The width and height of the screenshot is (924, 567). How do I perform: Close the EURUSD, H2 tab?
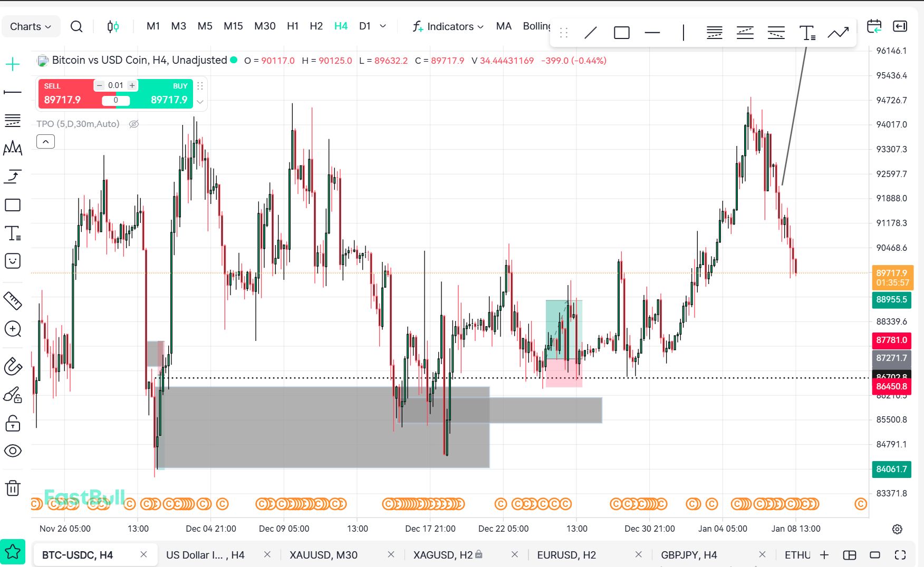(x=638, y=554)
